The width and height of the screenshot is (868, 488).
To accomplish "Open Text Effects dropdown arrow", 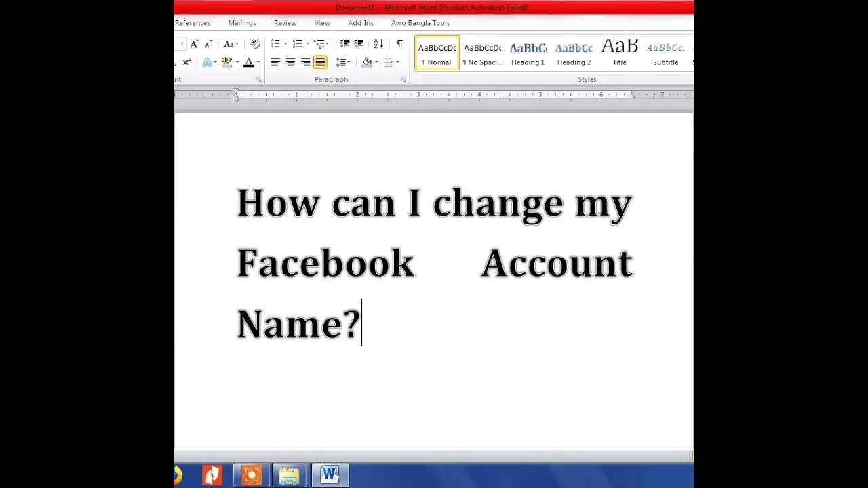I will click(x=215, y=62).
